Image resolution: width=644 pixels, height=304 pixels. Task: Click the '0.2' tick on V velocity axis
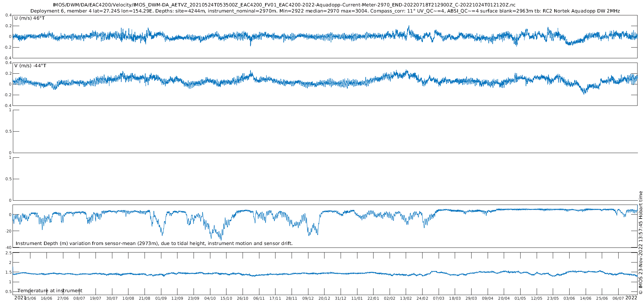point(9,73)
